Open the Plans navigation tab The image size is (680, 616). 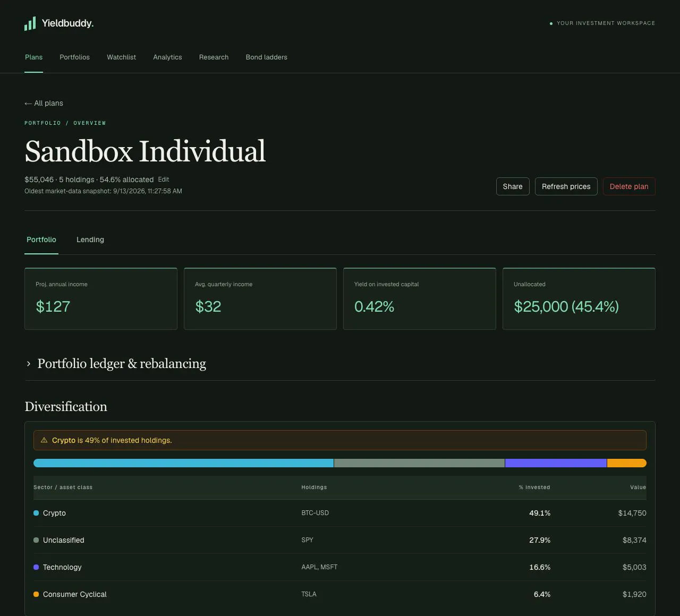pos(33,57)
